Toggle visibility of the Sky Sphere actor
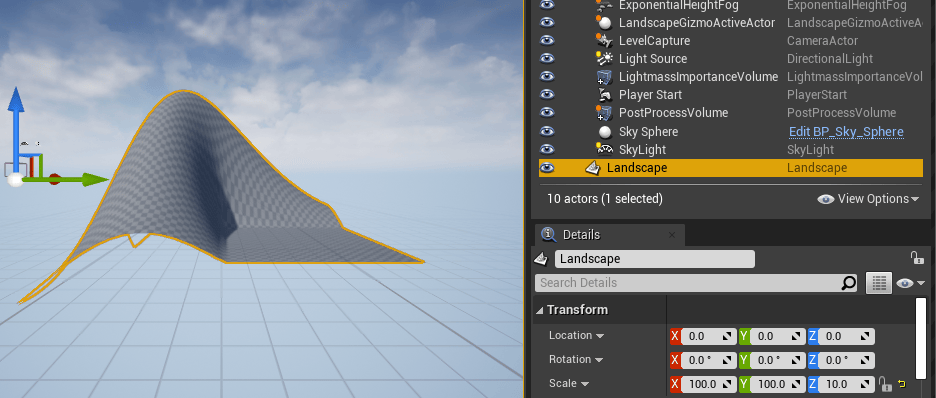The height and width of the screenshot is (398, 936). (547, 131)
